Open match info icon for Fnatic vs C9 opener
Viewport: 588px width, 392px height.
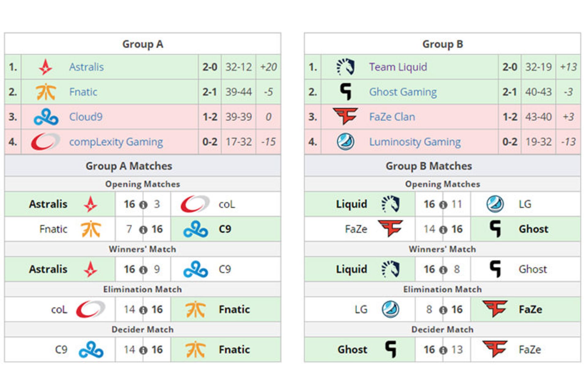[143, 230]
